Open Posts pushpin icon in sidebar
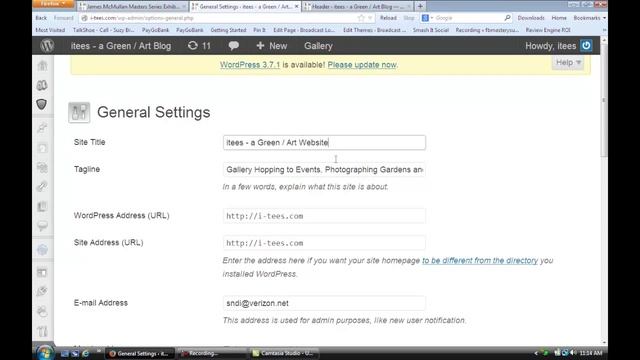The image size is (640, 360). click(x=42, y=128)
